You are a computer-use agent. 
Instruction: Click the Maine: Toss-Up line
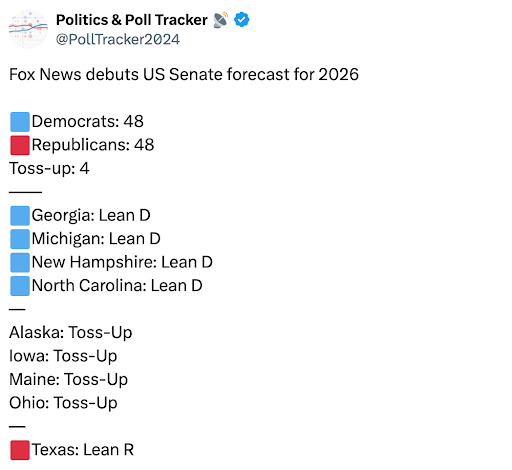(69, 380)
